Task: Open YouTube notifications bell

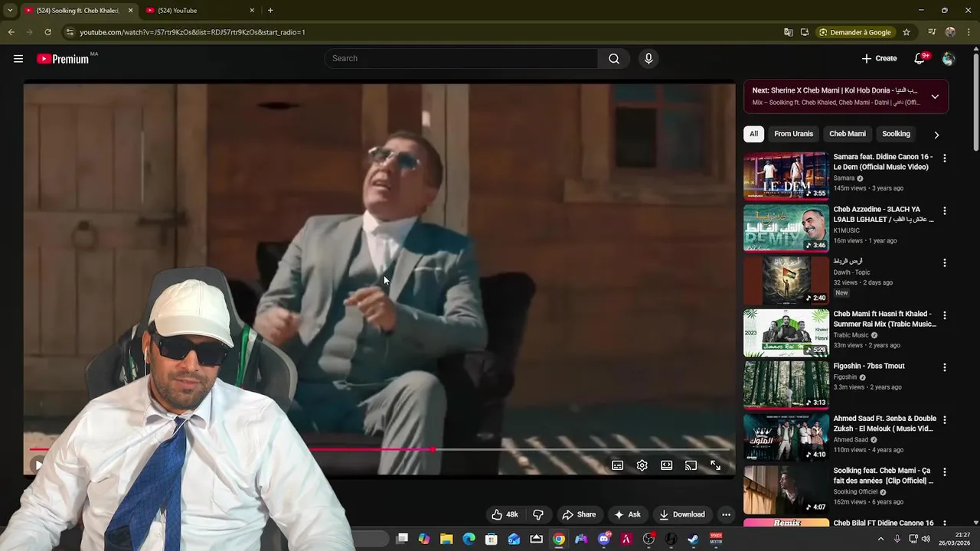Action: [x=920, y=58]
